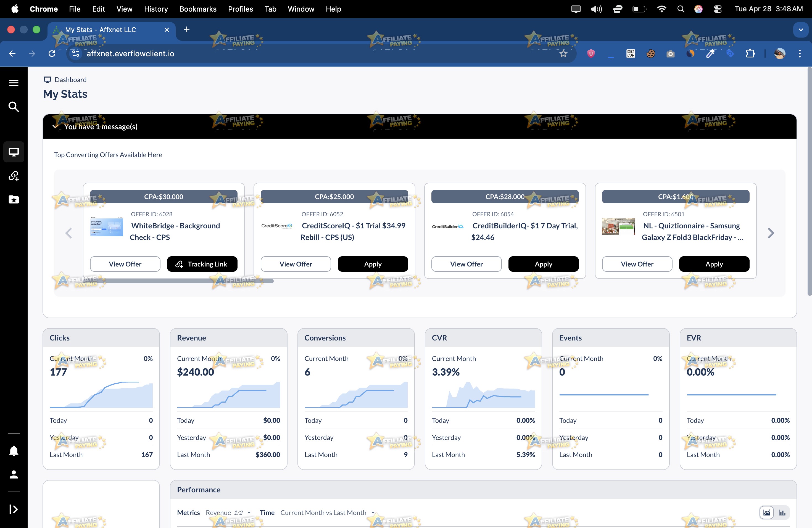Click the CVR trend chart
Viewport: 812px width, 528px height.
[483, 395]
